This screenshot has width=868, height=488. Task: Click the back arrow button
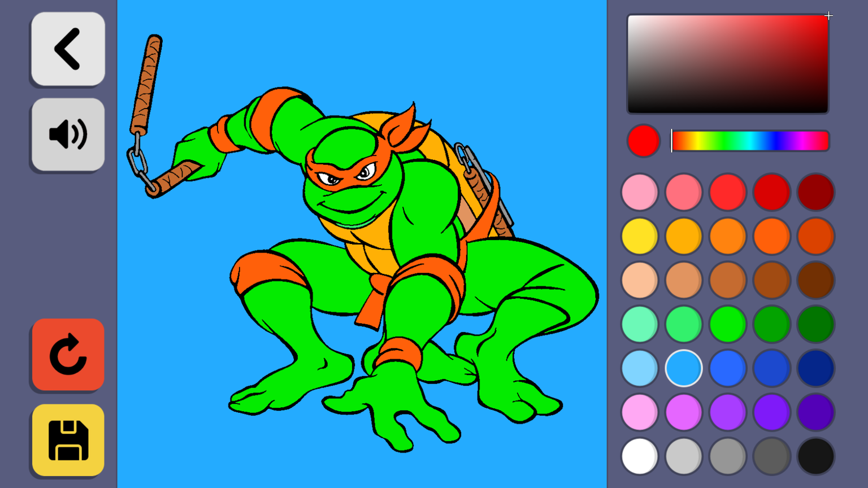click(x=68, y=49)
